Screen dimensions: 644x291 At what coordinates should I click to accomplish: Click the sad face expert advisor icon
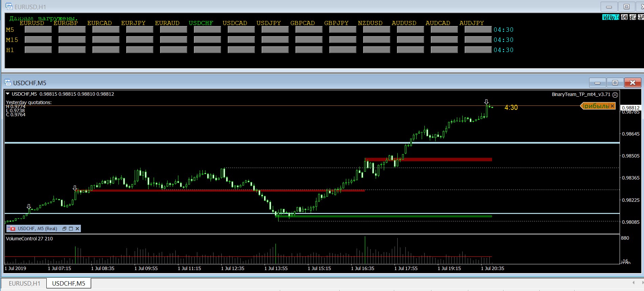pyautogui.click(x=615, y=95)
